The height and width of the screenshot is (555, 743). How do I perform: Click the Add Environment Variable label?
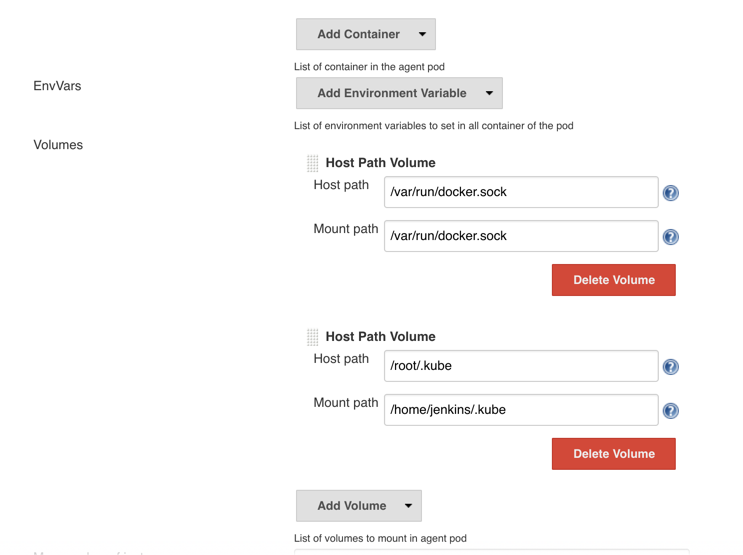(391, 93)
